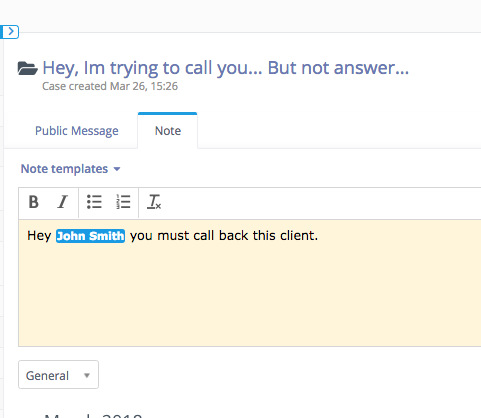Click the arrow in the General select box
The height and width of the screenshot is (418, 481).
87,376
